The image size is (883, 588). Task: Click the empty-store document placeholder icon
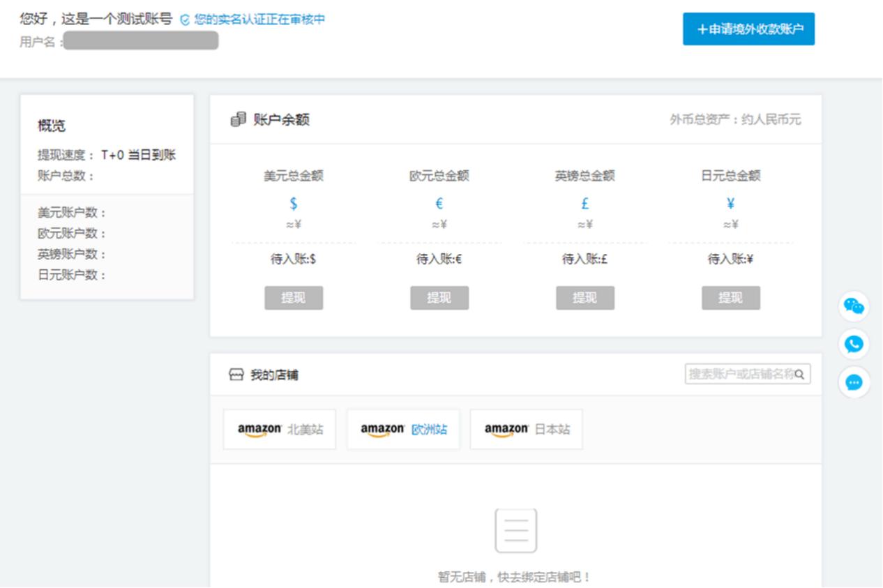(516, 531)
